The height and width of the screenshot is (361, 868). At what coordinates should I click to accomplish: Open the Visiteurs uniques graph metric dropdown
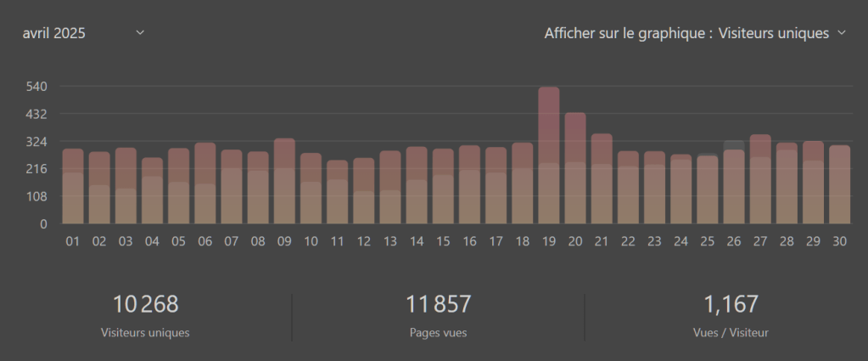click(x=772, y=33)
